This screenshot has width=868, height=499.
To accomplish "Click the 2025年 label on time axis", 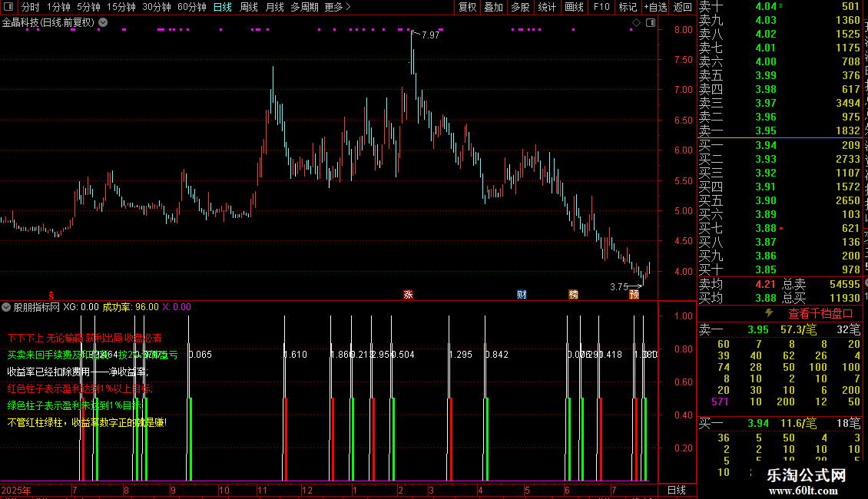I will [x=16, y=490].
